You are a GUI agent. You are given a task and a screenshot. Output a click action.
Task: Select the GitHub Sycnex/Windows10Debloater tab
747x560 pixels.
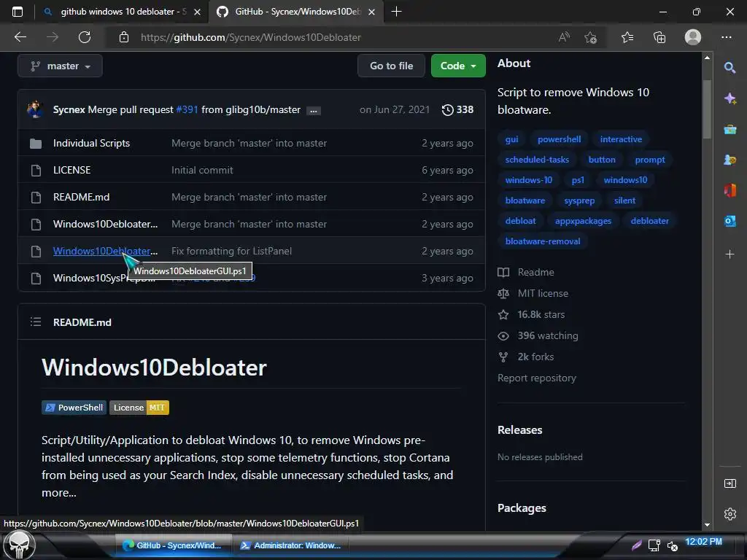[x=295, y=12]
